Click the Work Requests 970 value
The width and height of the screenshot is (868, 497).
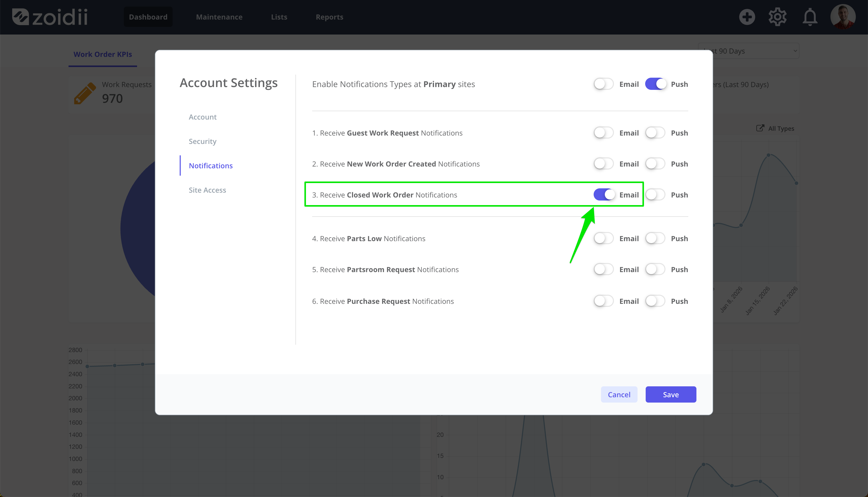112,98
